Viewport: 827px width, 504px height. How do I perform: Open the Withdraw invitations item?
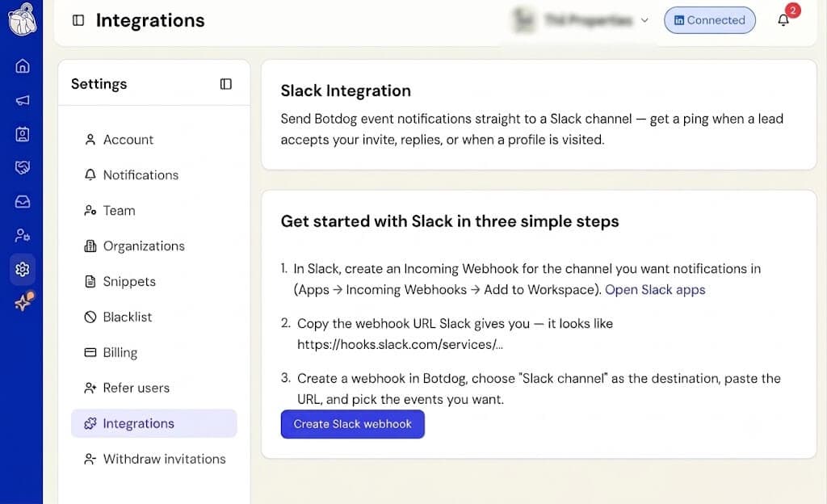[153, 459]
